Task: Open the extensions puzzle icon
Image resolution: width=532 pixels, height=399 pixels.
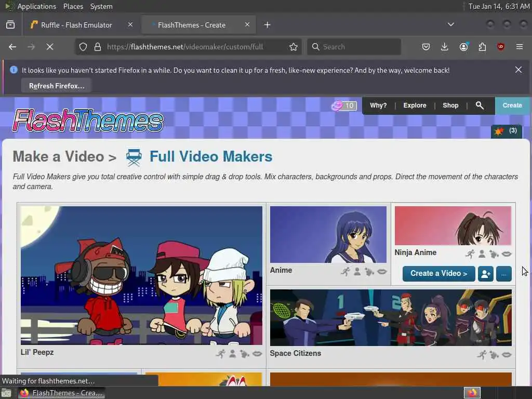Action: coord(482,47)
